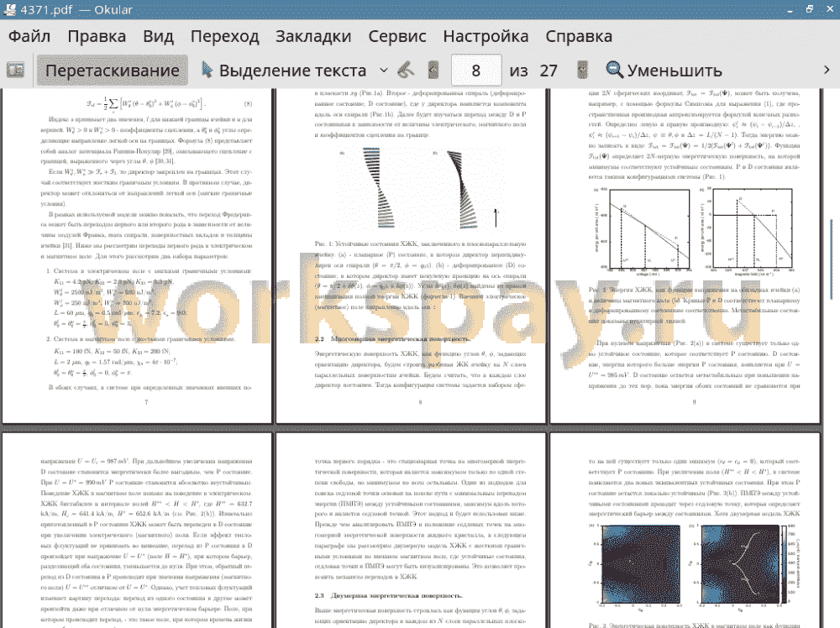Click the left heatmap plot in figure 3
The image size is (840, 628).
click(x=635, y=568)
